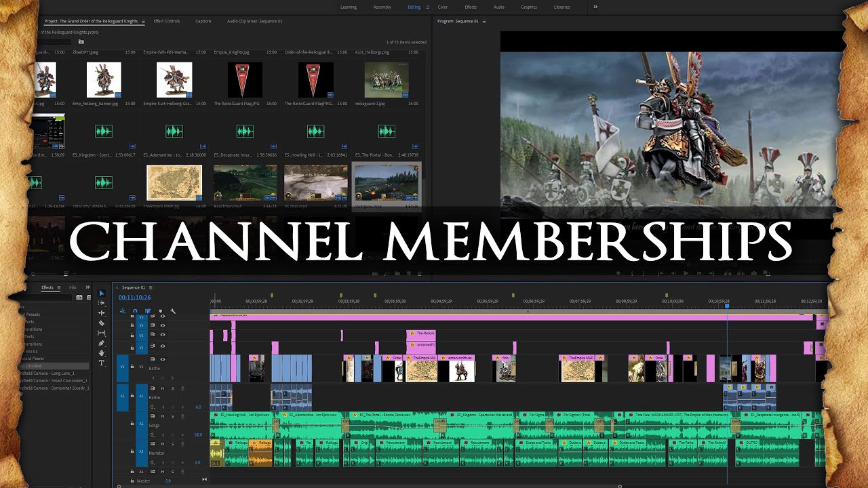The width and height of the screenshot is (868, 488).
Task: Solo the A1 Battle audio track
Action: pos(172,388)
